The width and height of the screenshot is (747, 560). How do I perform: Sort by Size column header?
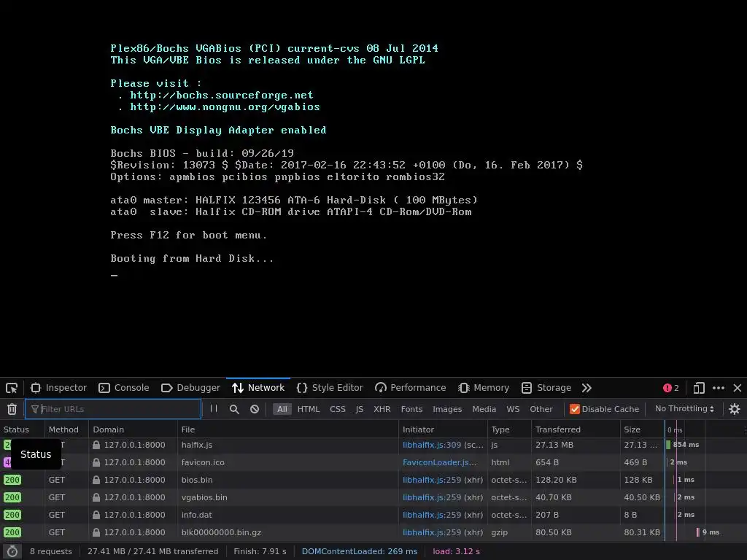(x=642, y=429)
